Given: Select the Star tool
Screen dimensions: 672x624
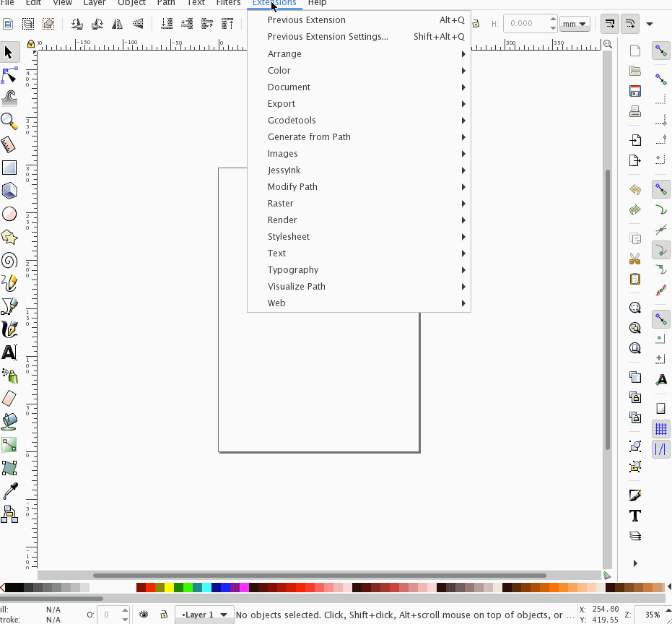Looking at the screenshot, I should click(9, 238).
